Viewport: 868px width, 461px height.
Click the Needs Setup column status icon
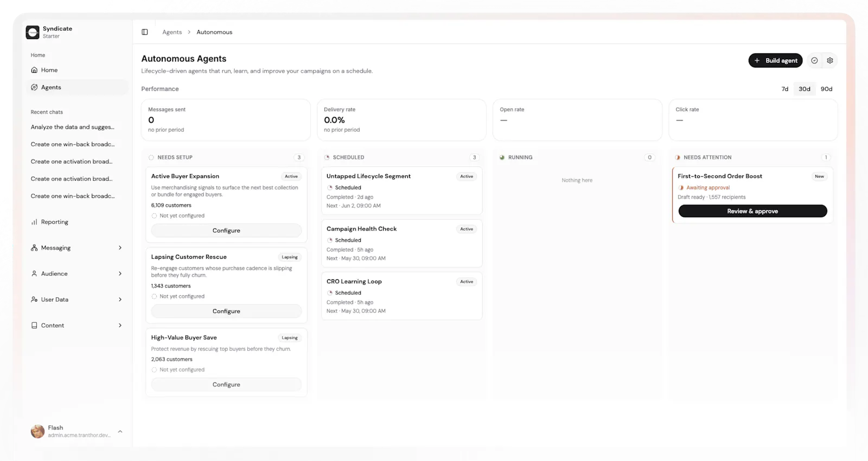[151, 157]
